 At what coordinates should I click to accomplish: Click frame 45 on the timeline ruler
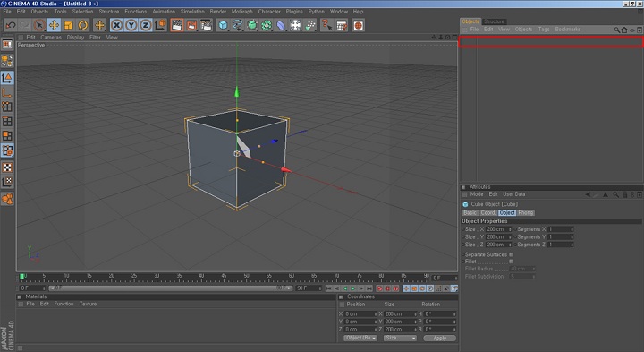224,277
